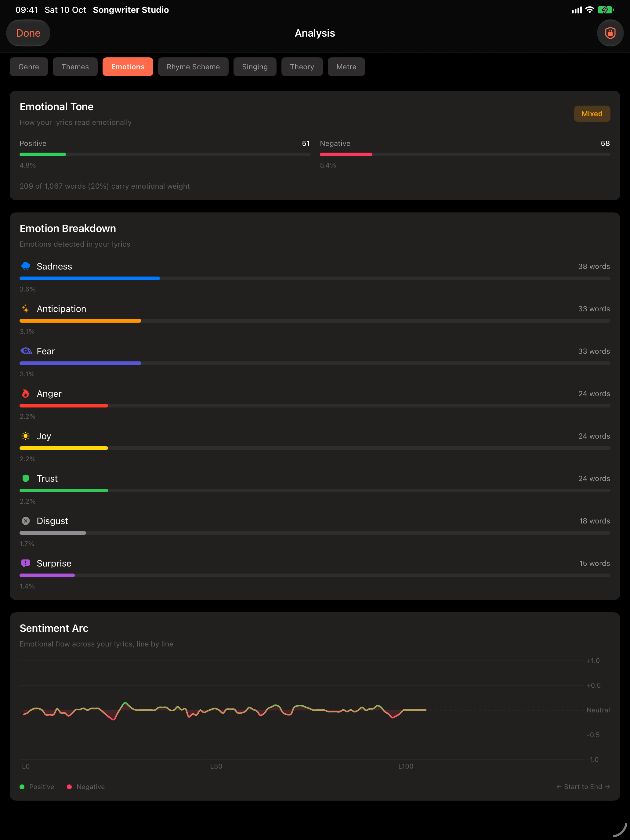The width and height of the screenshot is (630, 840).
Task: Click the Positive score value 51
Action: coord(306,143)
